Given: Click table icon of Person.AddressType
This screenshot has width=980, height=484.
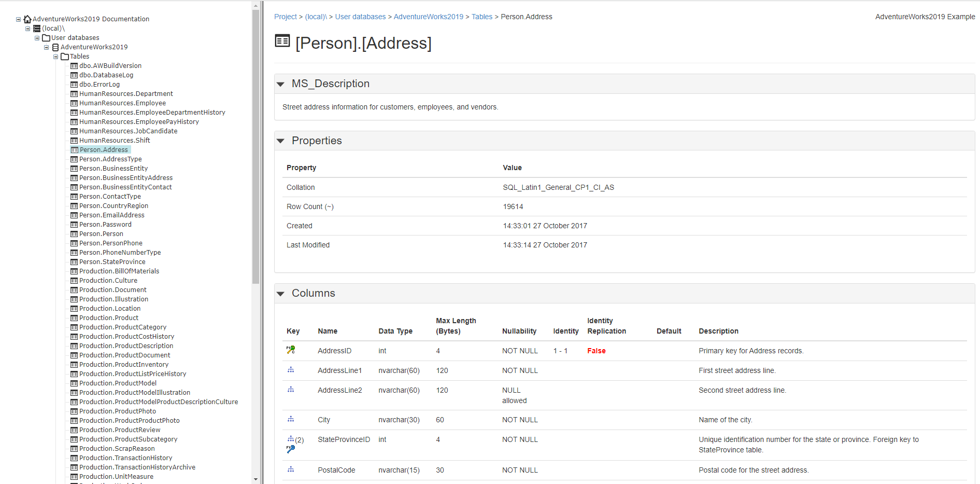Looking at the screenshot, I should click(x=74, y=159).
